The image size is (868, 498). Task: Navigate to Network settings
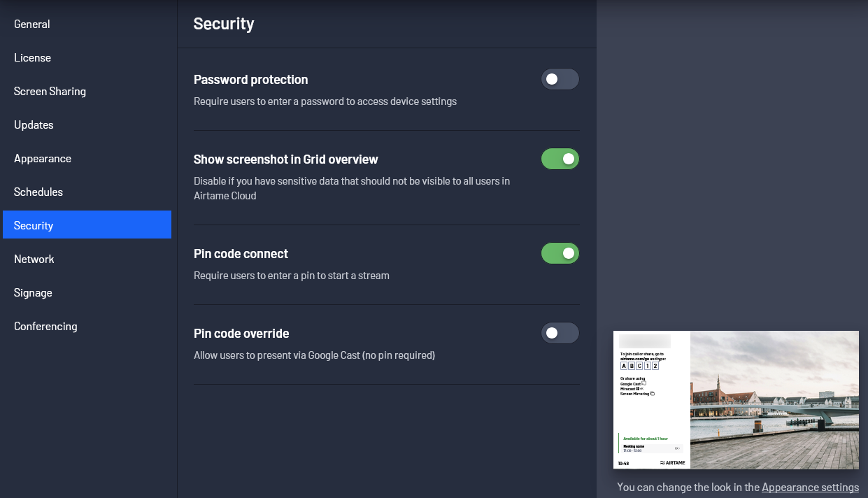pyautogui.click(x=34, y=259)
